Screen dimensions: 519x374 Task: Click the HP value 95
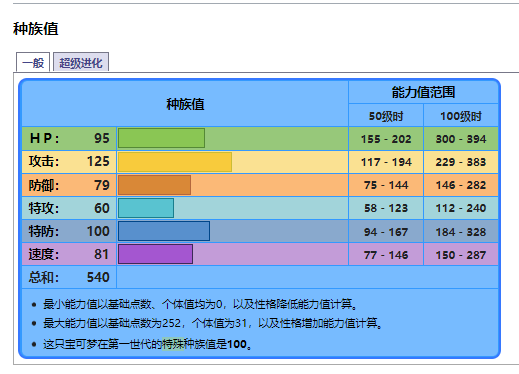pyautogui.click(x=102, y=138)
